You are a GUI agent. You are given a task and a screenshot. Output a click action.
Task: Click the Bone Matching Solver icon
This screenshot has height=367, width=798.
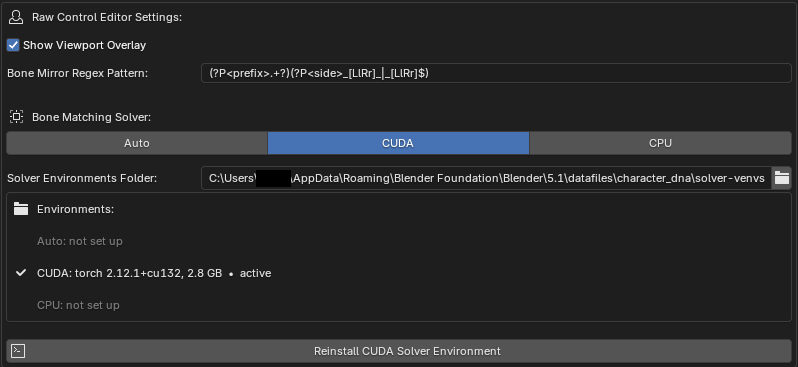pyautogui.click(x=16, y=117)
